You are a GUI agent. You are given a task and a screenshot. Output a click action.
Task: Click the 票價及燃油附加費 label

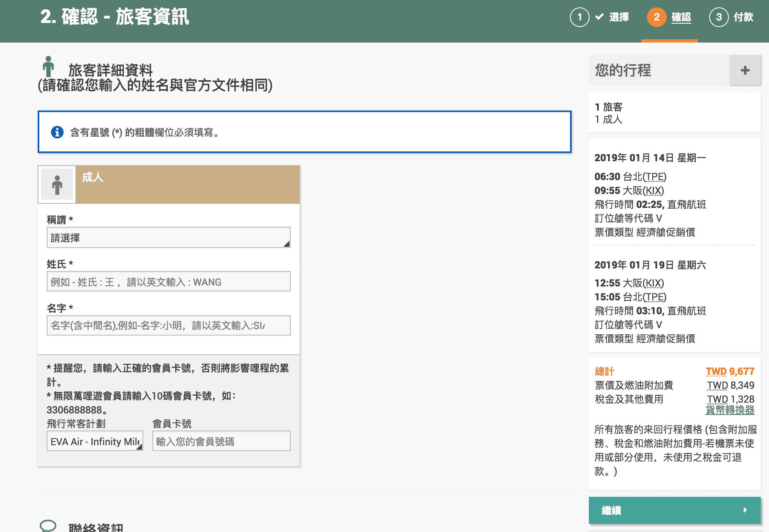coord(634,385)
